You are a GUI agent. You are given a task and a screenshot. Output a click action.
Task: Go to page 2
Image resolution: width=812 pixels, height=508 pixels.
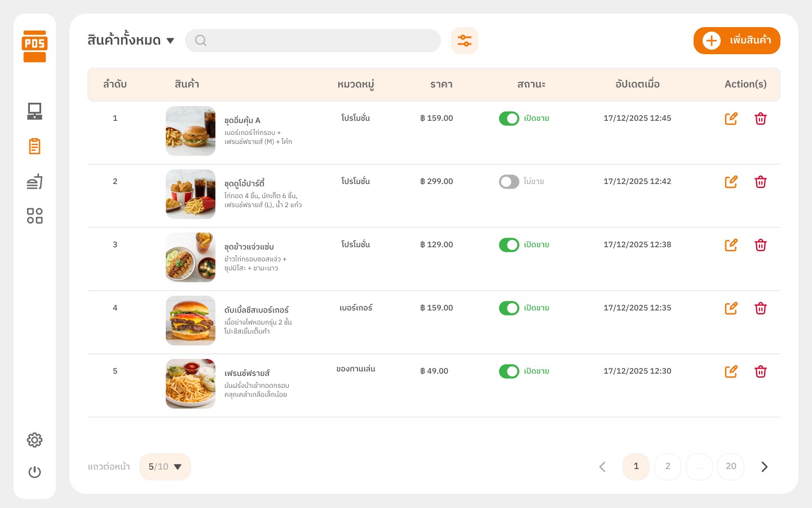pyautogui.click(x=668, y=467)
